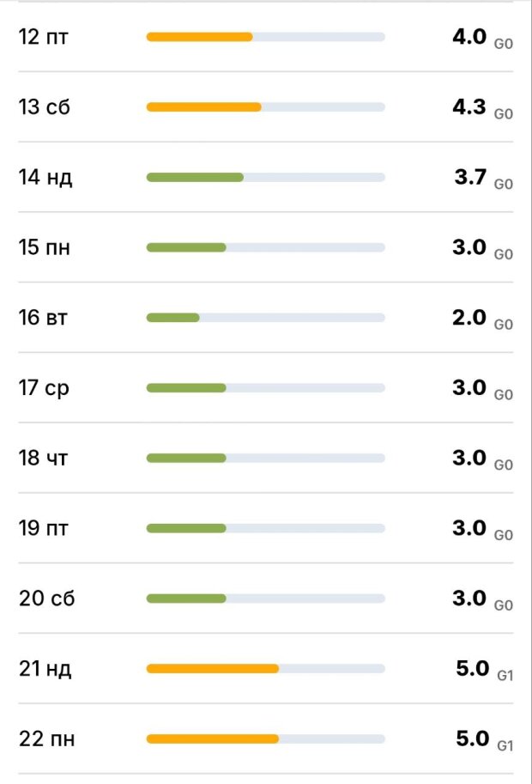Tap the 3.7 index value
This screenshot has height=784, width=532.
click(471, 178)
